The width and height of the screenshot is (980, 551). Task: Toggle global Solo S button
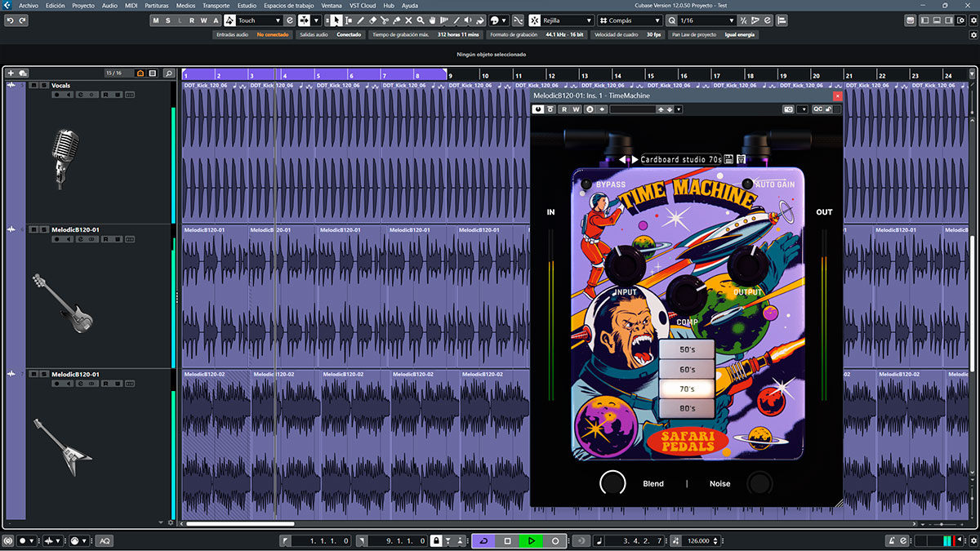tap(168, 20)
